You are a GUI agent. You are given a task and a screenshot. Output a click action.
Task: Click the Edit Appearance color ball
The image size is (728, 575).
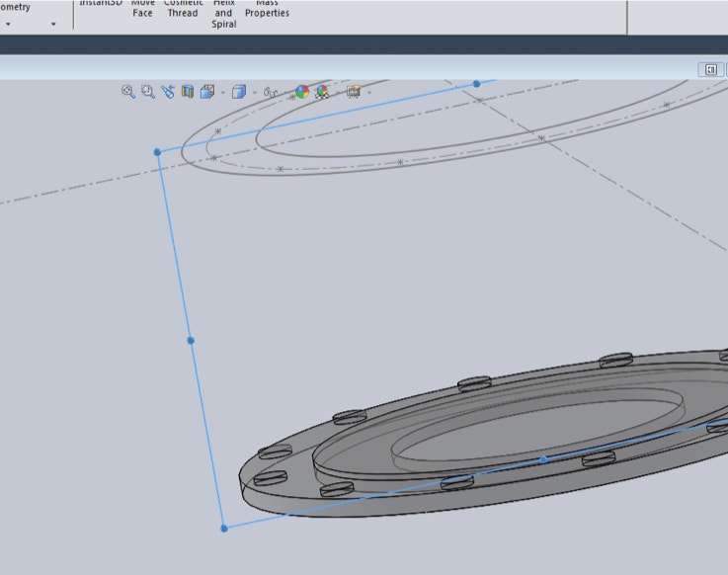(x=302, y=92)
